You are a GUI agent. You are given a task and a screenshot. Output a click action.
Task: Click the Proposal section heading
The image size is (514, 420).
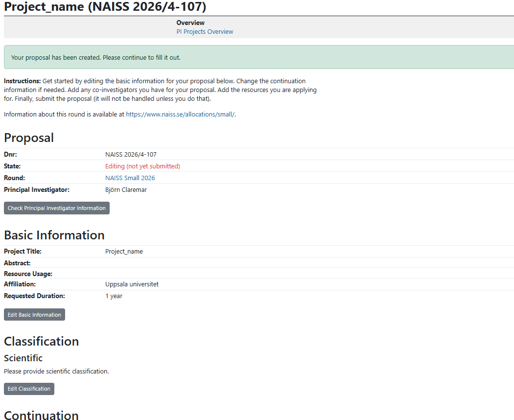click(28, 138)
